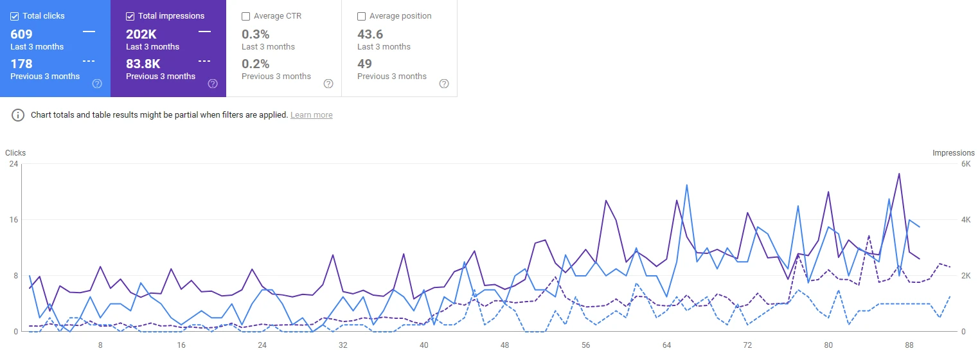This screenshot has height=362, width=980.
Task: Click the 16 clicks axis tick
Action: pyautogui.click(x=13, y=220)
